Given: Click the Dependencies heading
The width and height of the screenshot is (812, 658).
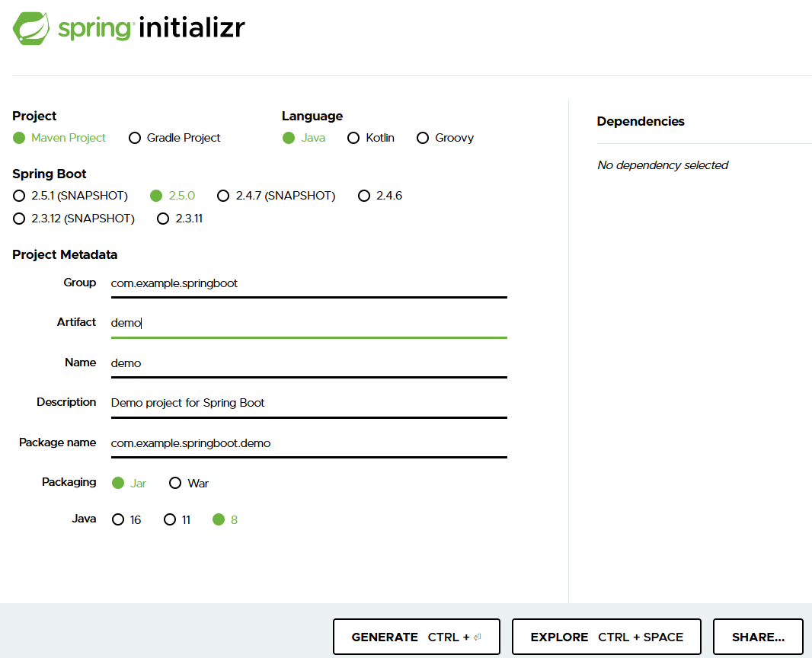Looking at the screenshot, I should 641,121.
